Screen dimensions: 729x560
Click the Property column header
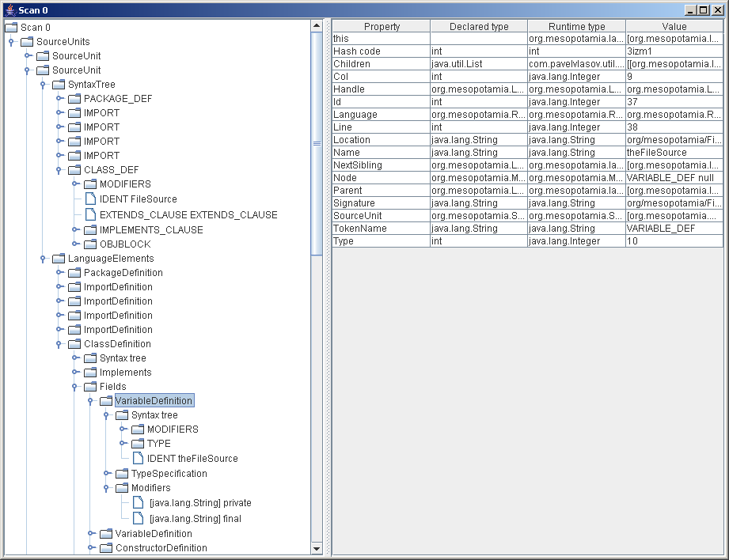pyautogui.click(x=381, y=27)
